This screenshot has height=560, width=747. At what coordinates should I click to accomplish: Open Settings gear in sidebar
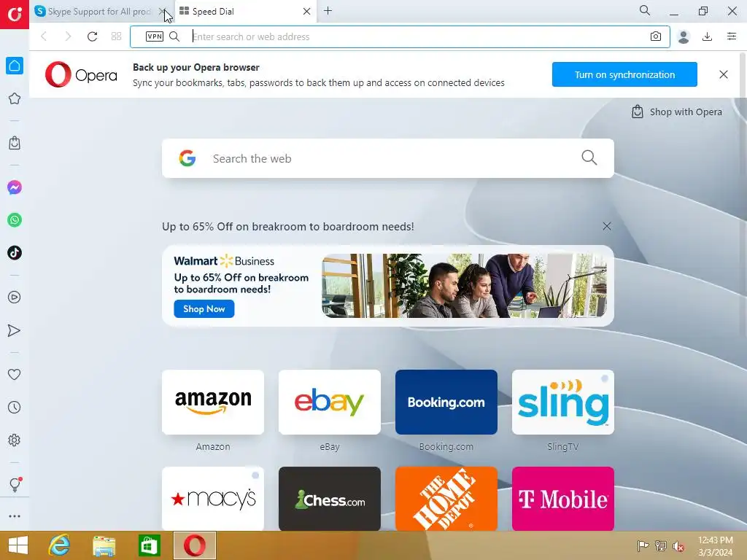click(15, 440)
